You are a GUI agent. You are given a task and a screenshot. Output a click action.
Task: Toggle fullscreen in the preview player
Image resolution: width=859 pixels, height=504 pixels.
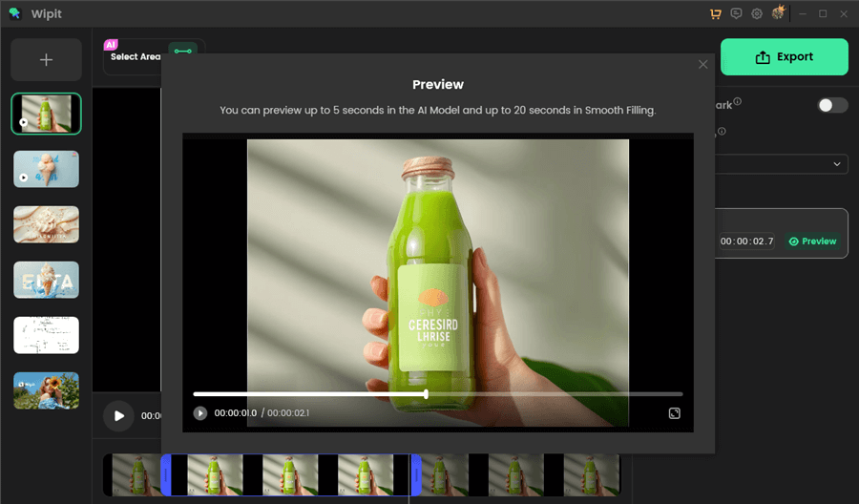675,413
